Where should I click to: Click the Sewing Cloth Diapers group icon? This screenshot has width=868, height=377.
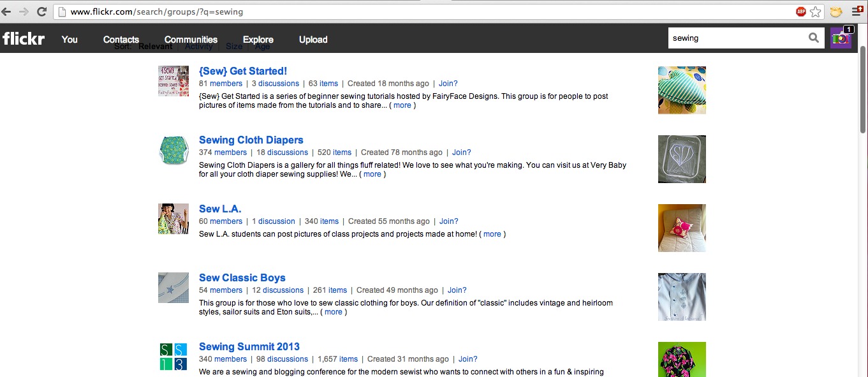point(173,150)
